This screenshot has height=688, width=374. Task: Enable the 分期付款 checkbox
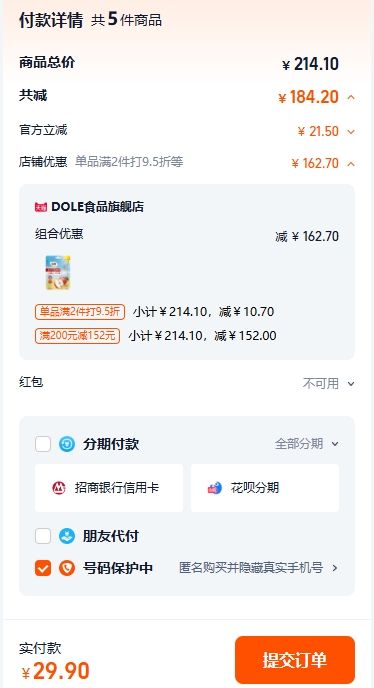43,444
